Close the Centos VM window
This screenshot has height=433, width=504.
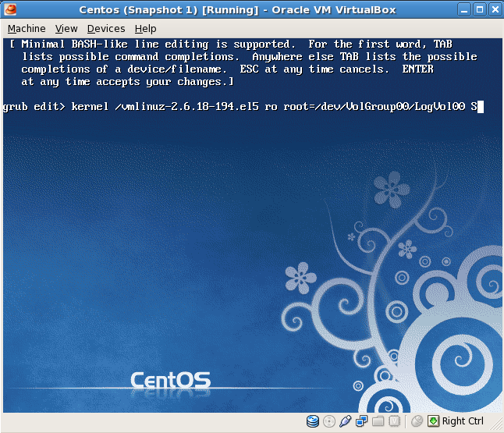coord(494,9)
